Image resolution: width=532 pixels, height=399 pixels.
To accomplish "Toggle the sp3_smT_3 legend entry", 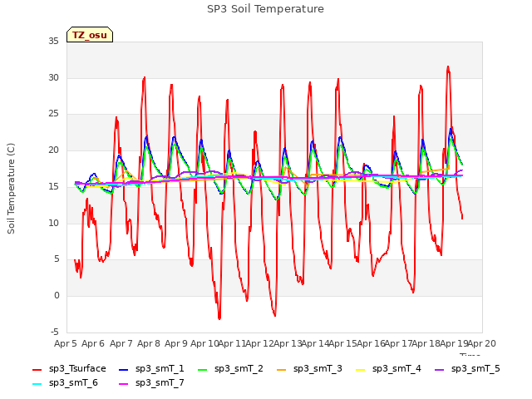I will (x=309, y=368).
